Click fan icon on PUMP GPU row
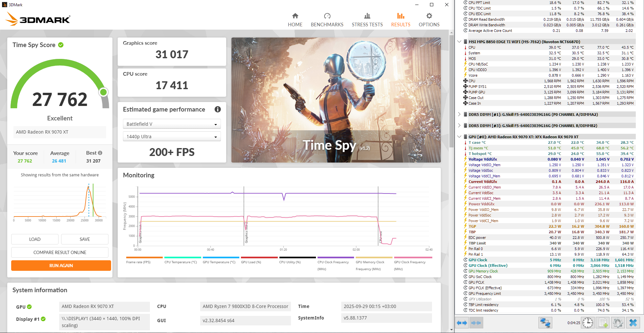The width and height of the screenshot is (644, 333). 465,92
